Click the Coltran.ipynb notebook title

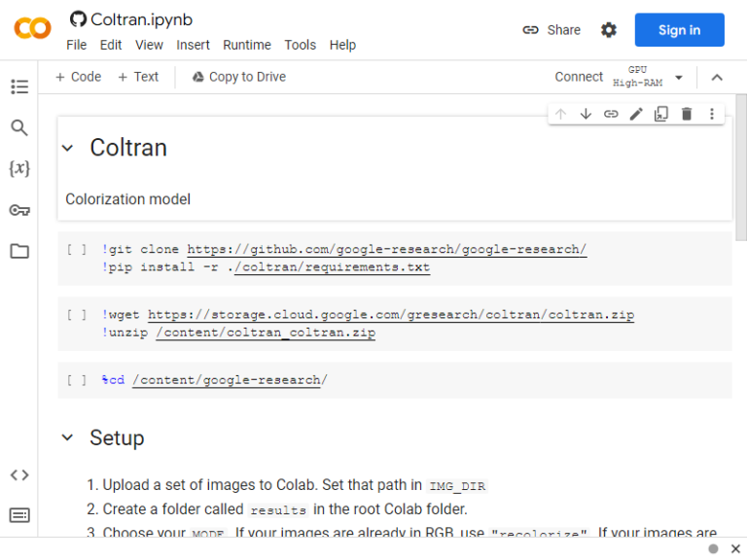(141, 19)
